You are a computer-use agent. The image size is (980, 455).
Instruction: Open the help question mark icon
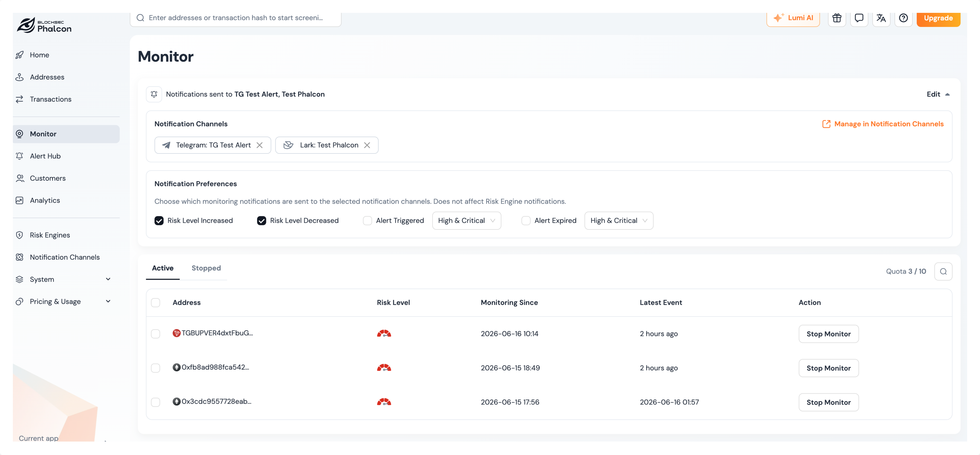point(903,18)
